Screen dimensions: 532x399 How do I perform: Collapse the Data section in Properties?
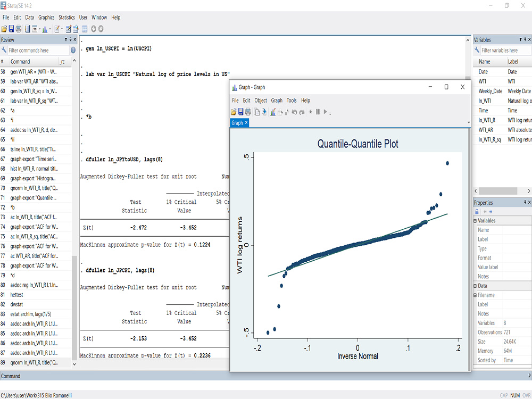(475, 286)
